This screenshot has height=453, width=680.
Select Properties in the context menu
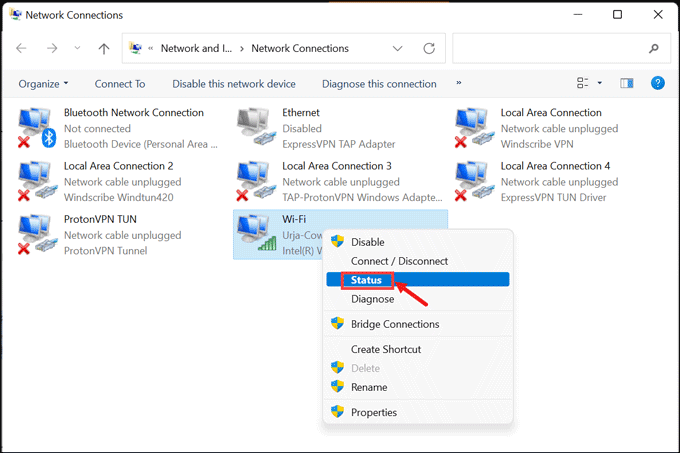[373, 412]
